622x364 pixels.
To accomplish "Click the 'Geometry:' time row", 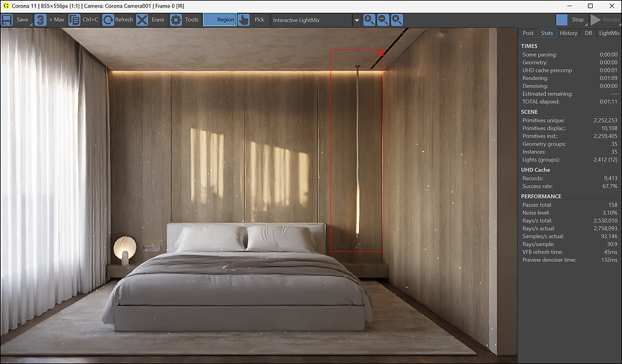I will pyautogui.click(x=570, y=62).
